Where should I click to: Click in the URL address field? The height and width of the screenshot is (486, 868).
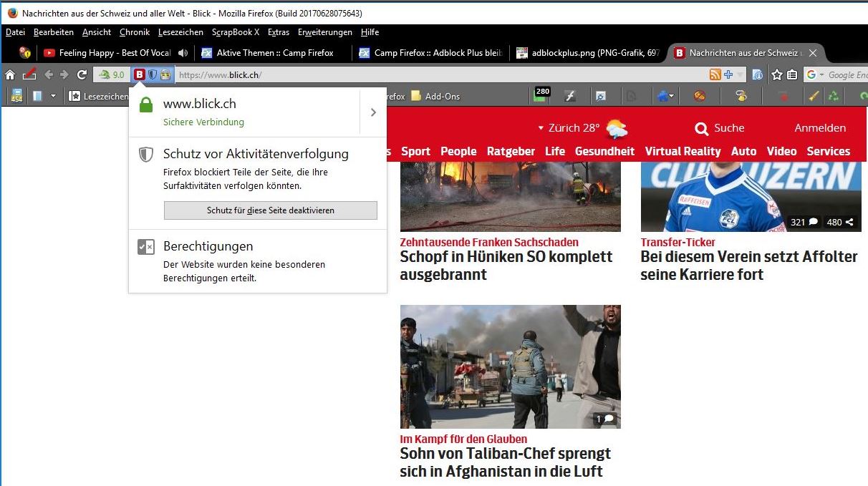pyautogui.click(x=430, y=74)
